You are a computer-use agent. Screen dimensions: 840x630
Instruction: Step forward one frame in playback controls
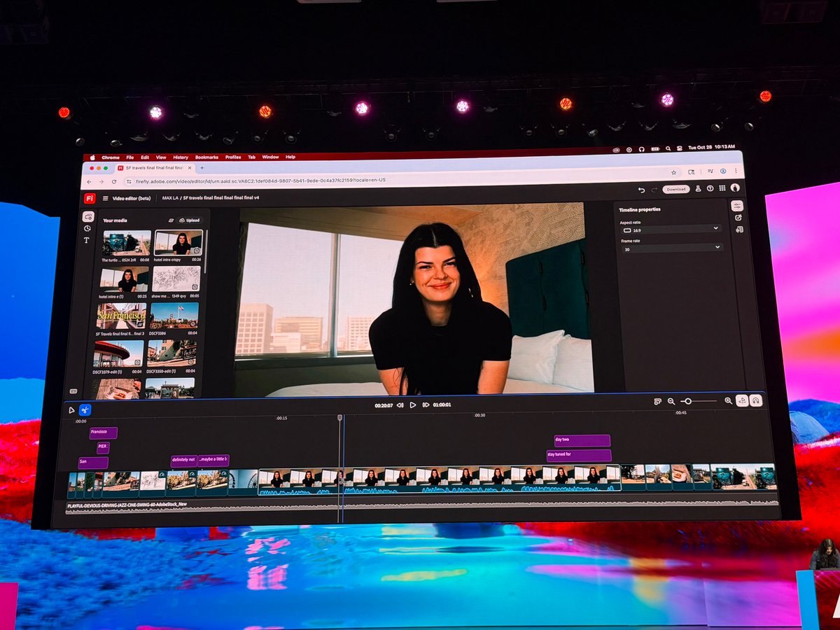point(426,405)
